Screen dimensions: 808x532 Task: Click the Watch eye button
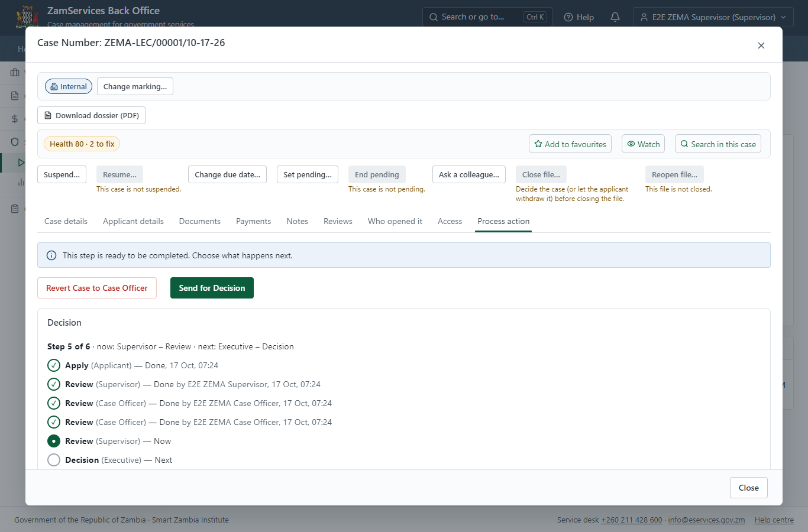coord(643,144)
